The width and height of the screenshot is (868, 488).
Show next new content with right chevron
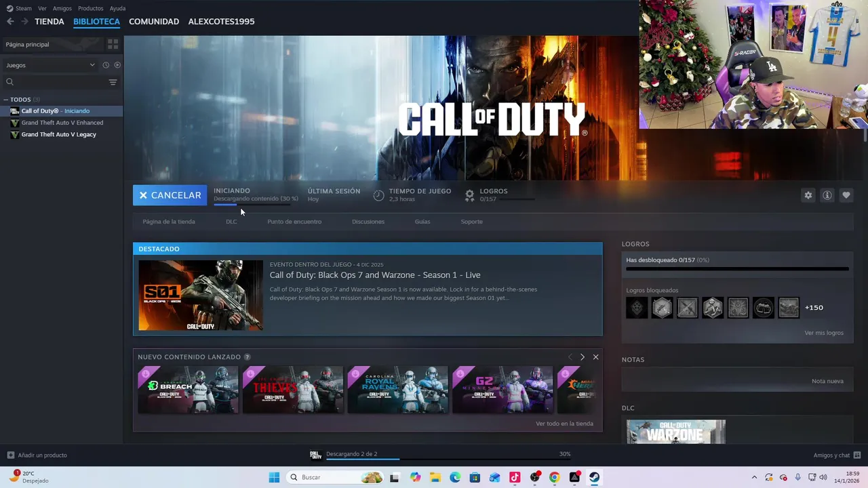point(582,357)
